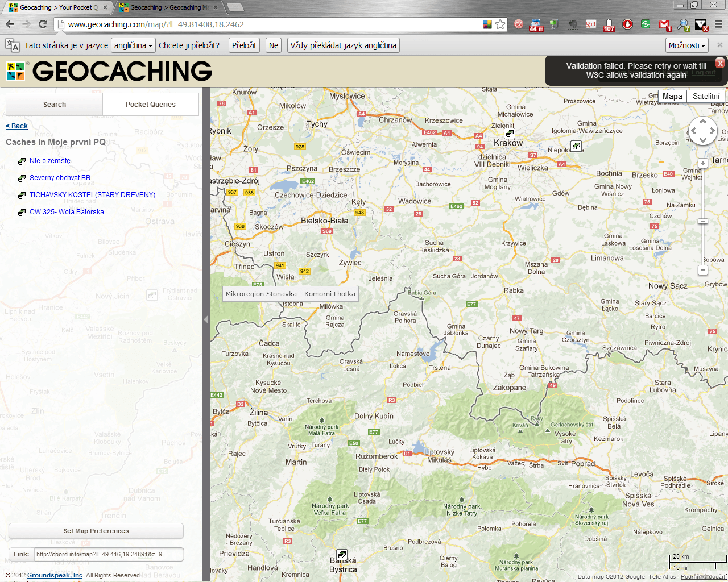This screenshot has height=582, width=728.
Task: Pan the map down with the arrow
Action: click(x=703, y=140)
